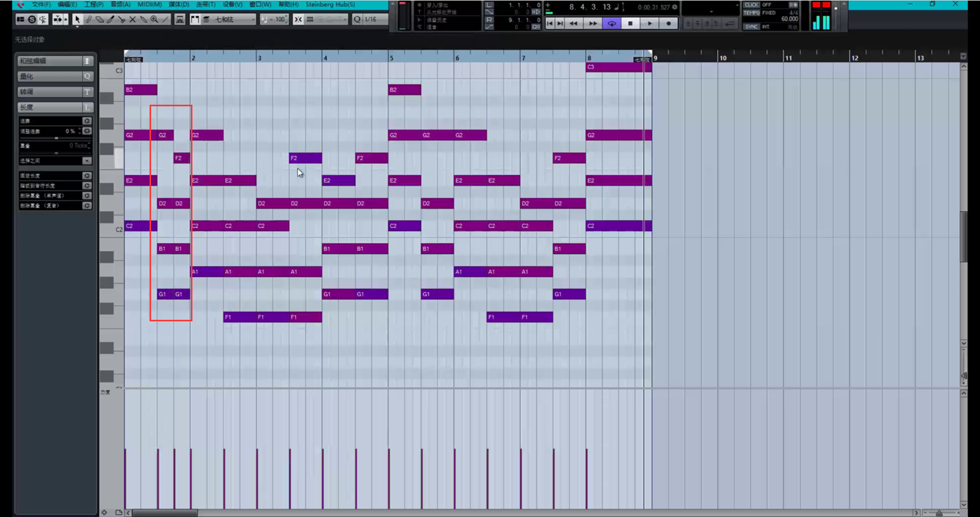980x517 pixels.
Task: Collapse the 长度 section
Action: pos(55,107)
